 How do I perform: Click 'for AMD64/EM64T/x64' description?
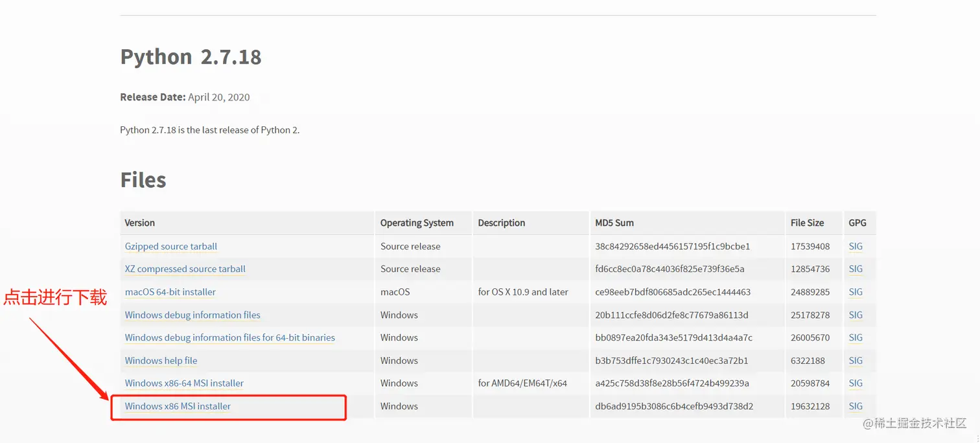pyautogui.click(x=522, y=383)
